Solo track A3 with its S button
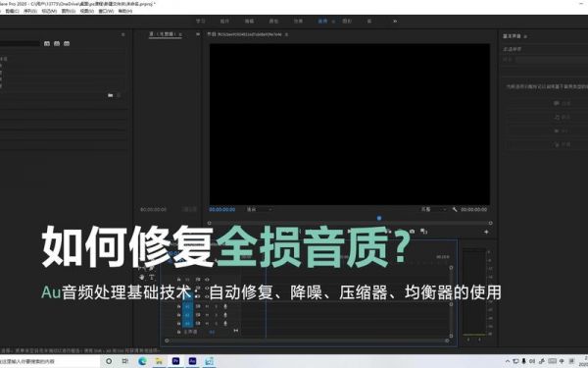Viewport: 588px width, 368px height. click(x=216, y=323)
